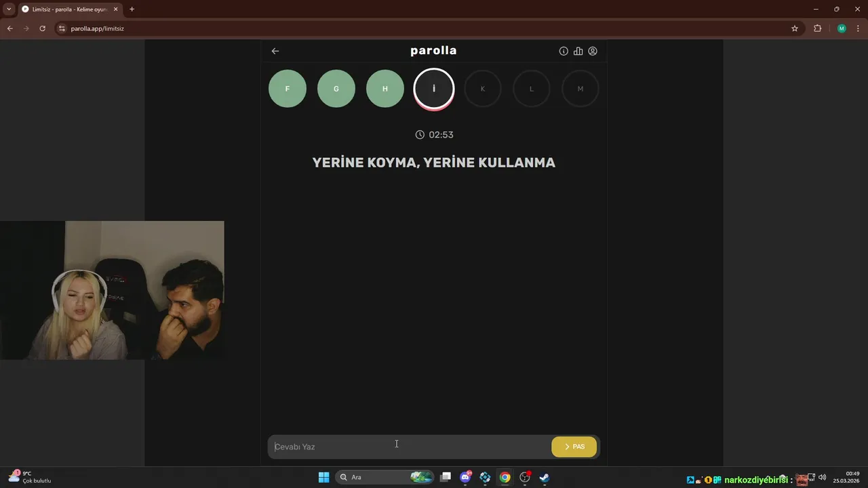Click the parolla logo title
Image resolution: width=868 pixels, height=488 pixels.
433,51
